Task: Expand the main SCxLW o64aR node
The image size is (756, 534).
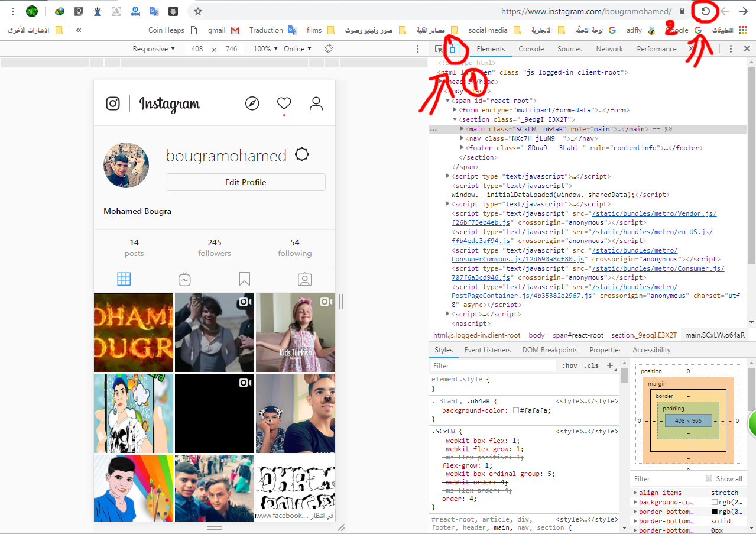Action: (x=462, y=129)
